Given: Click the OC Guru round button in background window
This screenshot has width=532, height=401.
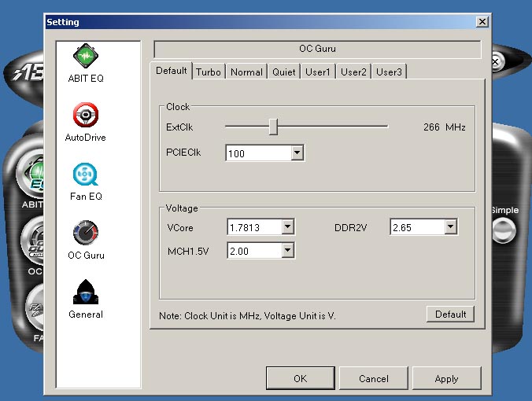Looking at the screenshot, I should 32,241.
